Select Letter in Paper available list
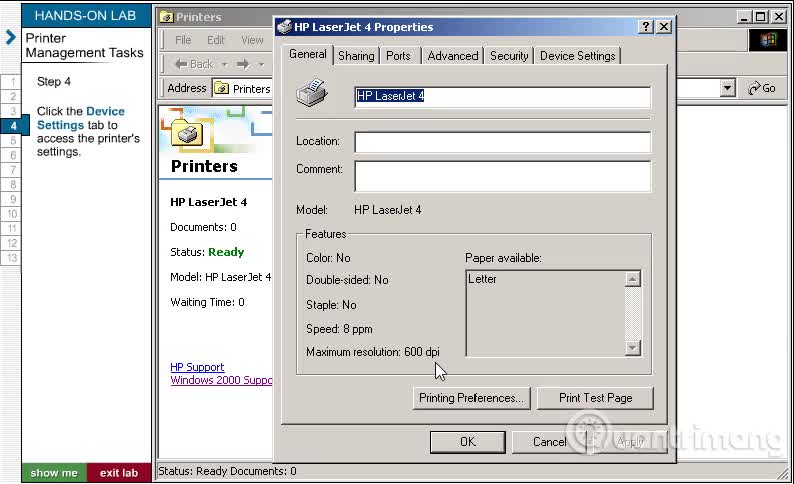794x484 pixels. pyautogui.click(x=482, y=279)
